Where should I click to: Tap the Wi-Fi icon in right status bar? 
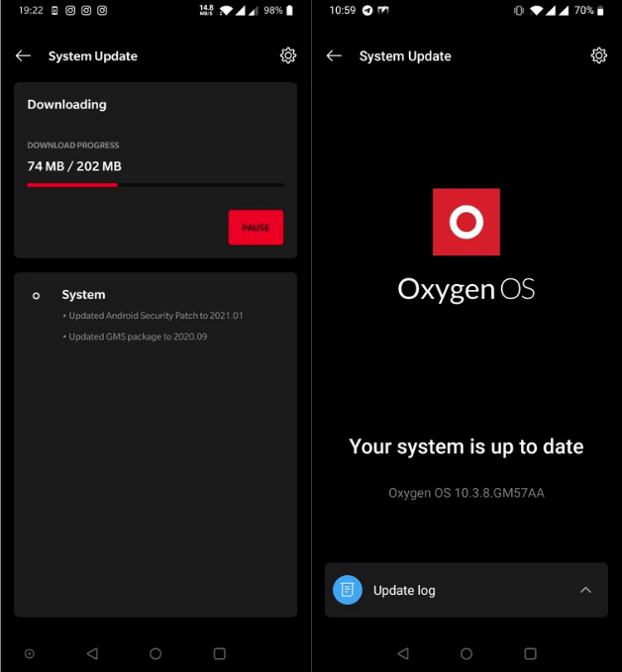click(x=536, y=11)
